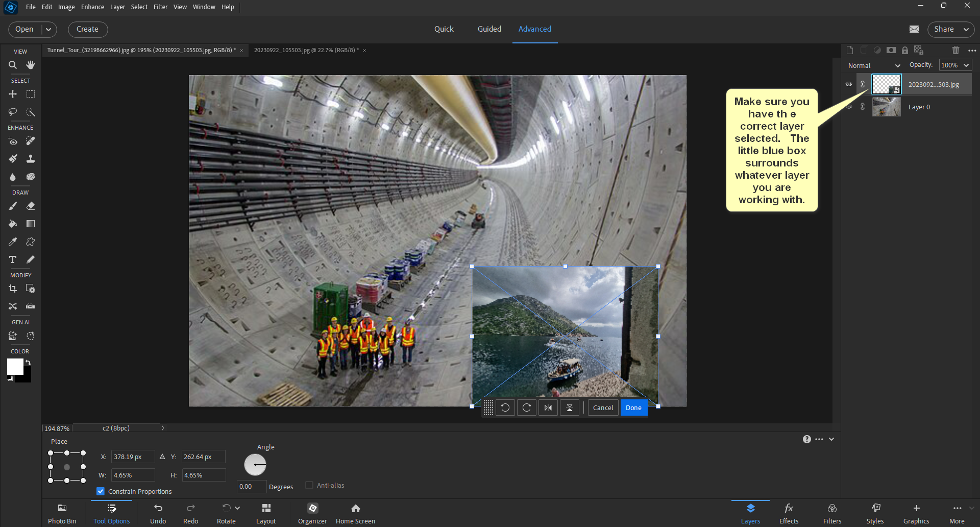Select the Crop tool
Image resolution: width=980 pixels, height=527 pixels.
[12, 289]
